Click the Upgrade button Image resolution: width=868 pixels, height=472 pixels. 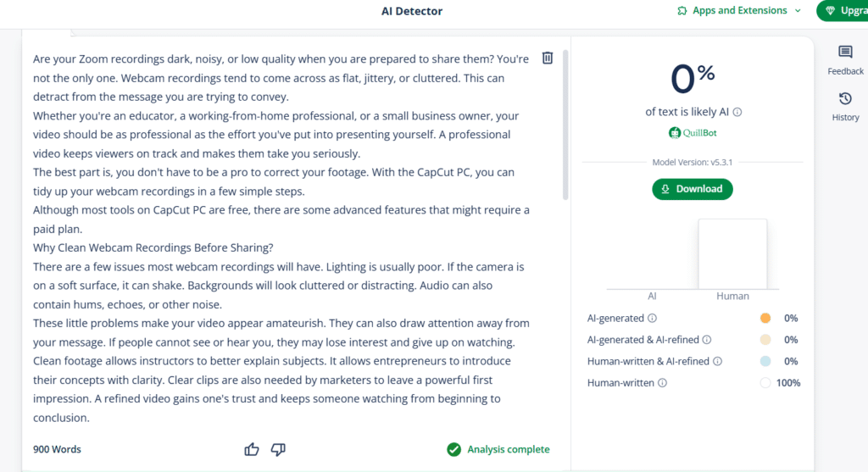pyautogui.click(x=842, y=10)
